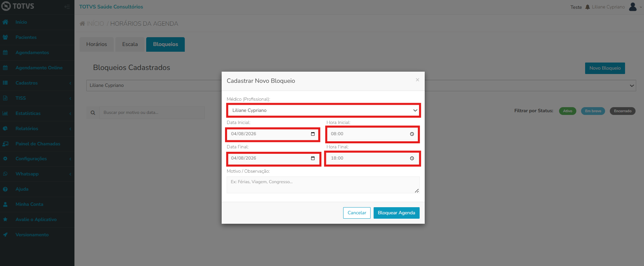Viewport: 644px width, 266px height.
Task: Switch to the Escala tab
Action: point(130,44)
